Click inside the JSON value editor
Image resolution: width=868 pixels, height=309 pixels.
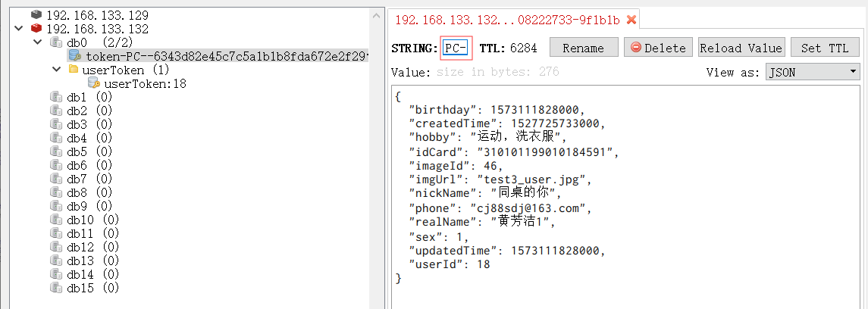[625, 197]
